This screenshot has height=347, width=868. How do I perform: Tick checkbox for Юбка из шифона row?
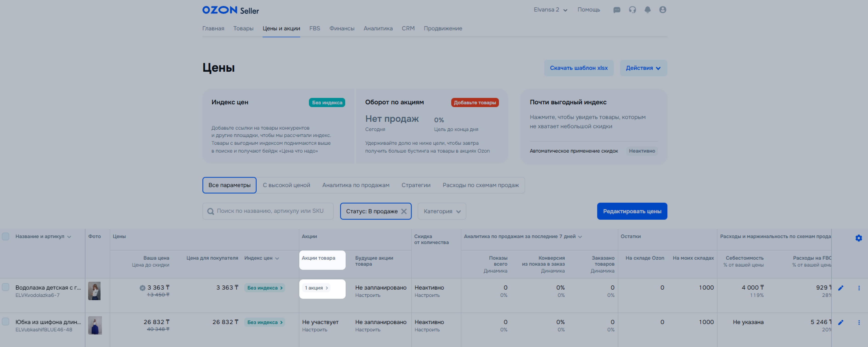click(6, 322)
